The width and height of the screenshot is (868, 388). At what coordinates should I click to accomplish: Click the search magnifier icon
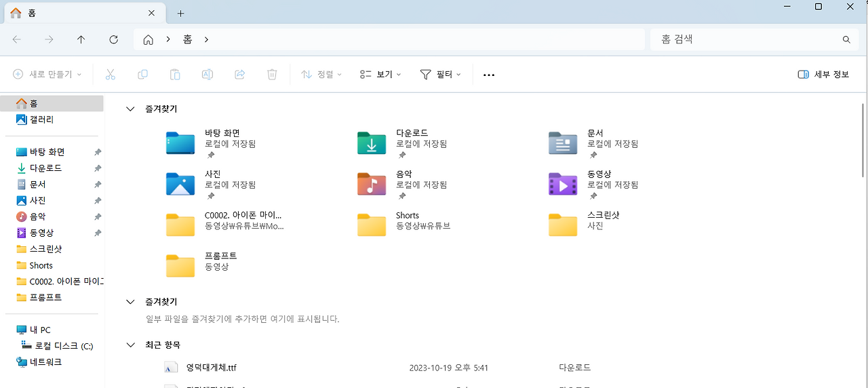coord(846,39)
